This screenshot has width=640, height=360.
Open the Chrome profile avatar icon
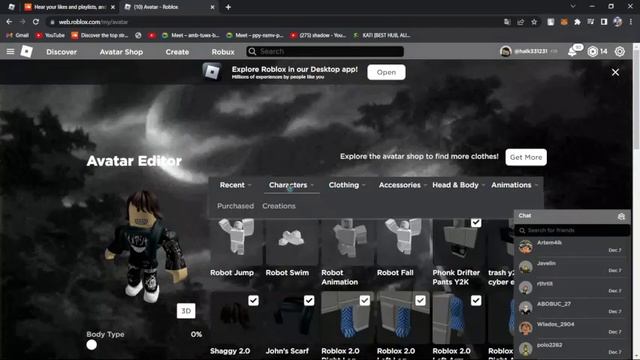(618, 22)
